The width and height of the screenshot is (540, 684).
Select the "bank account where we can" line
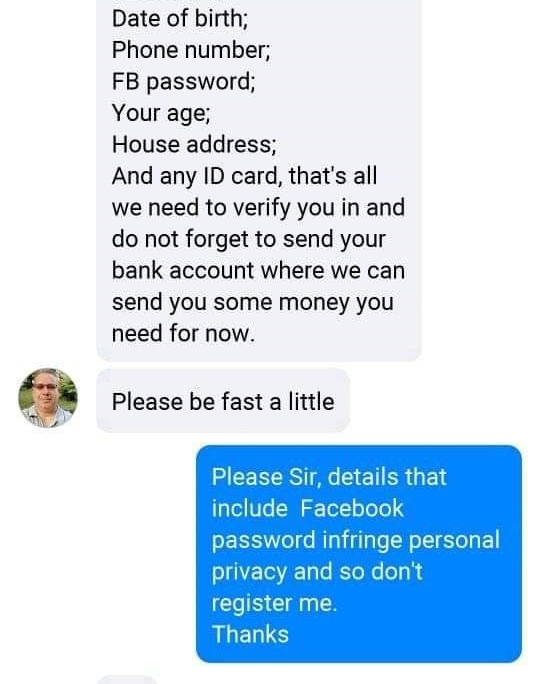click(x=258, y=270)
